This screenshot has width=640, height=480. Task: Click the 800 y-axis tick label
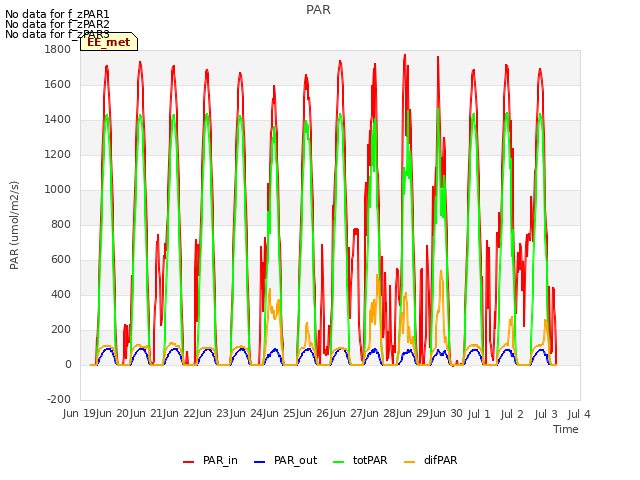[61, 224]
